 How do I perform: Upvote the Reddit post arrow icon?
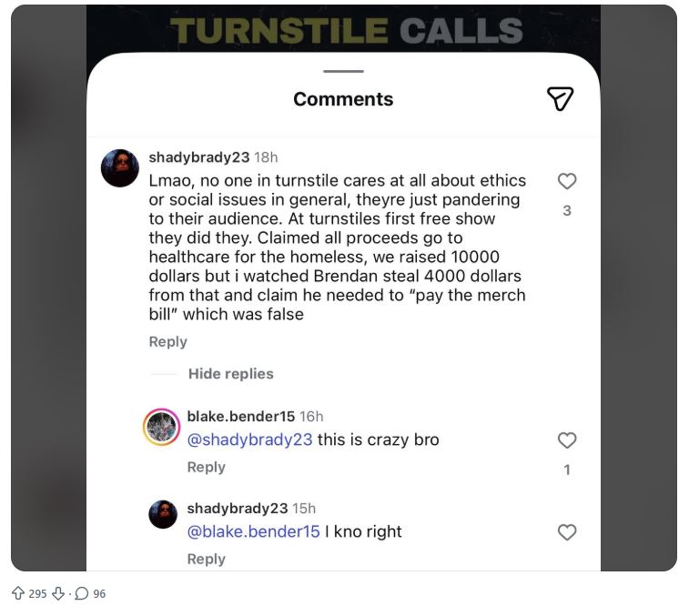point(18,593)
